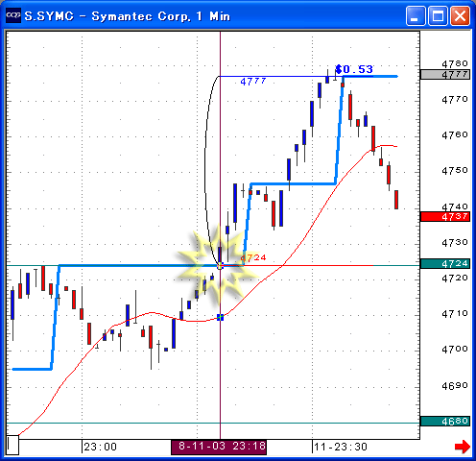
Task: Click the last red candlestick near 4740
Action: point(396,200)
